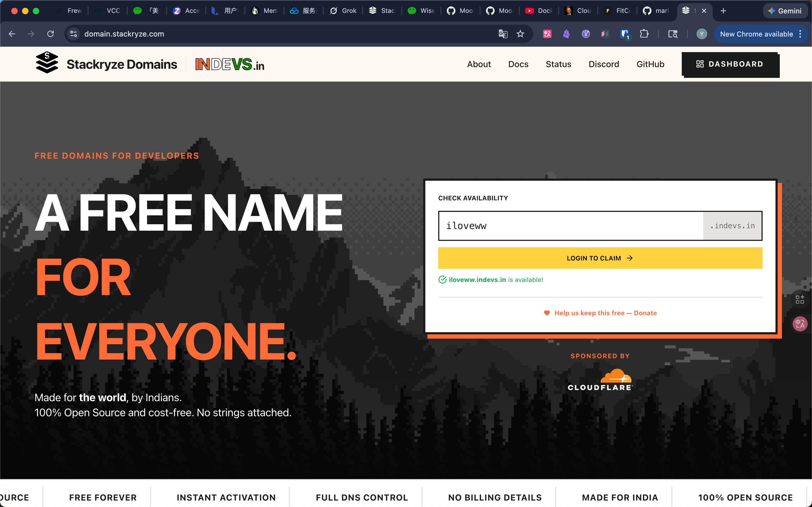Open the Docs navigation link

[x=518, y=64]
